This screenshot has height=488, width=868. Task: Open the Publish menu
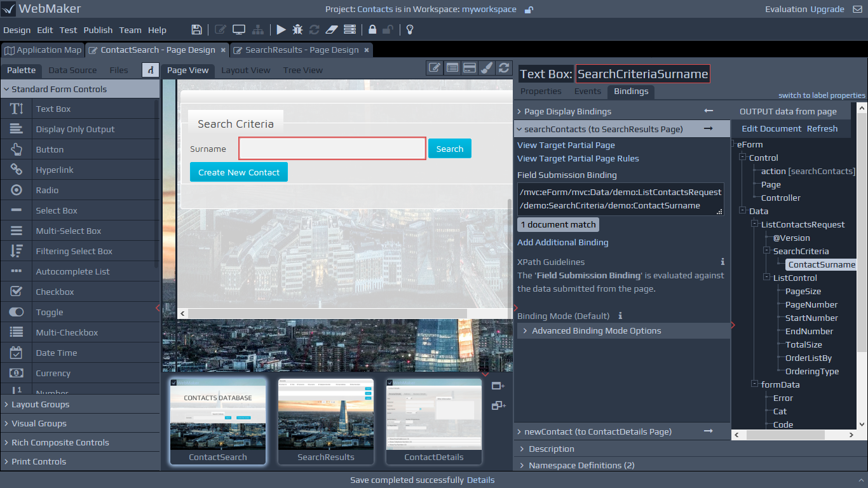point(98,30)
